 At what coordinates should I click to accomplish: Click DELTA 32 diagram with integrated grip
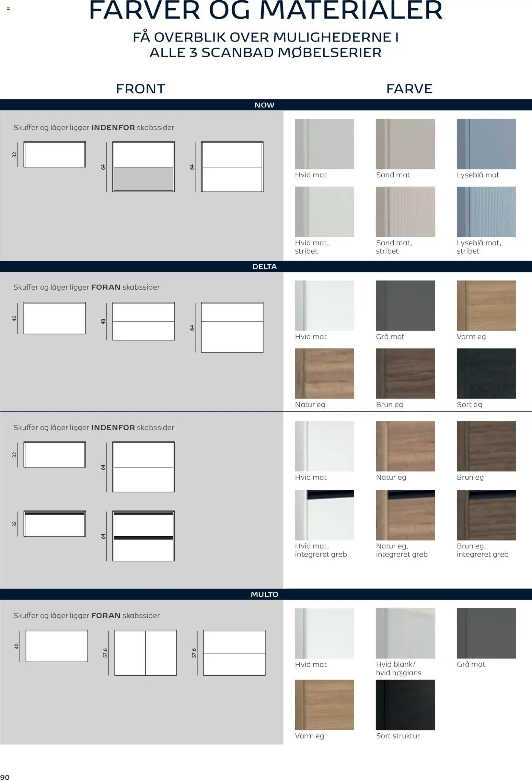coord(55,524)
